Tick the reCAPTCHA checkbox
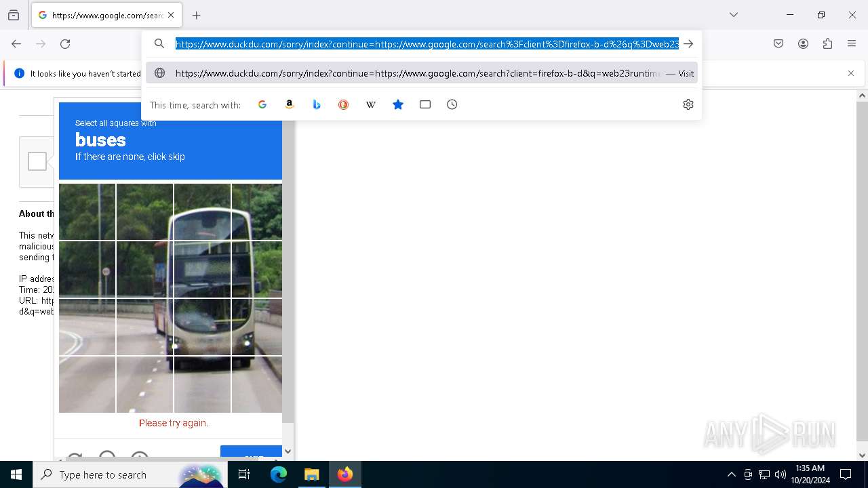This screenshot has width=868, height=488. pos(37,161)
